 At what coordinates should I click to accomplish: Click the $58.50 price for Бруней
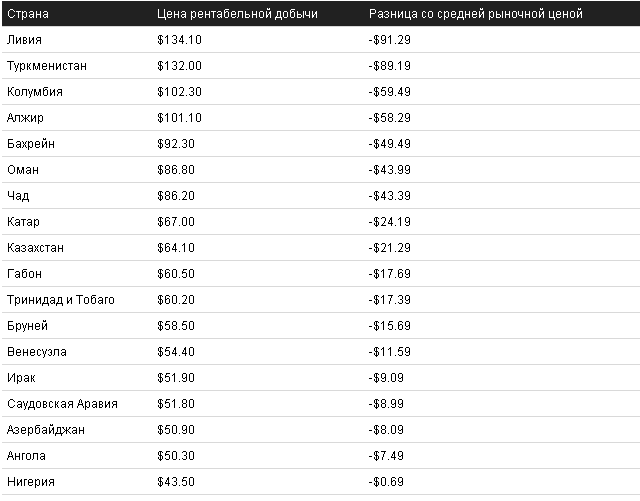[x=177, y=326]
